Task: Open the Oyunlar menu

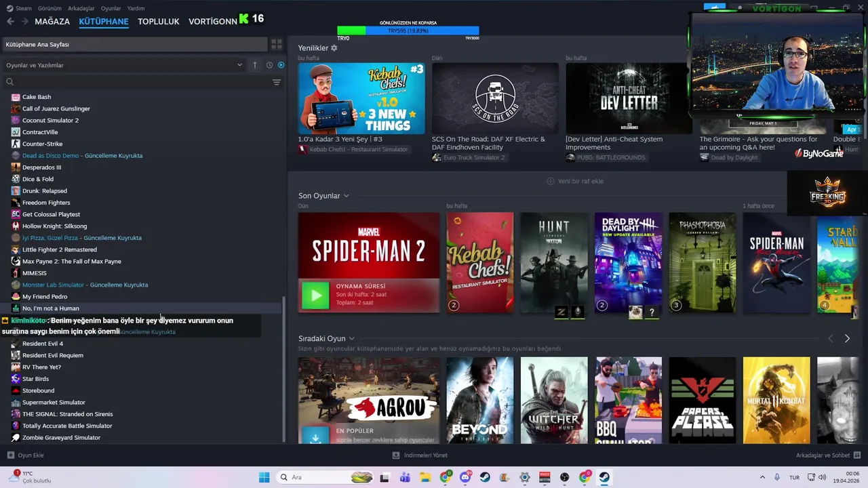Action: (111, 8)
